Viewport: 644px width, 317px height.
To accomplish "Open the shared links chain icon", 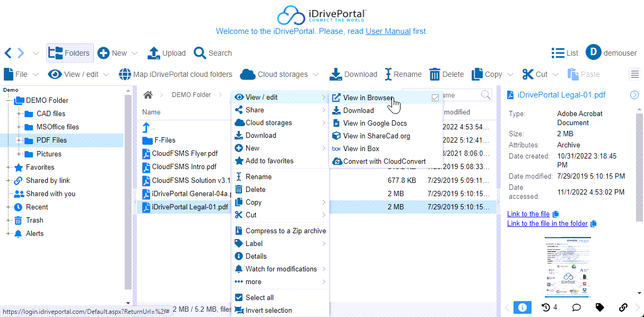I will 623,307.
